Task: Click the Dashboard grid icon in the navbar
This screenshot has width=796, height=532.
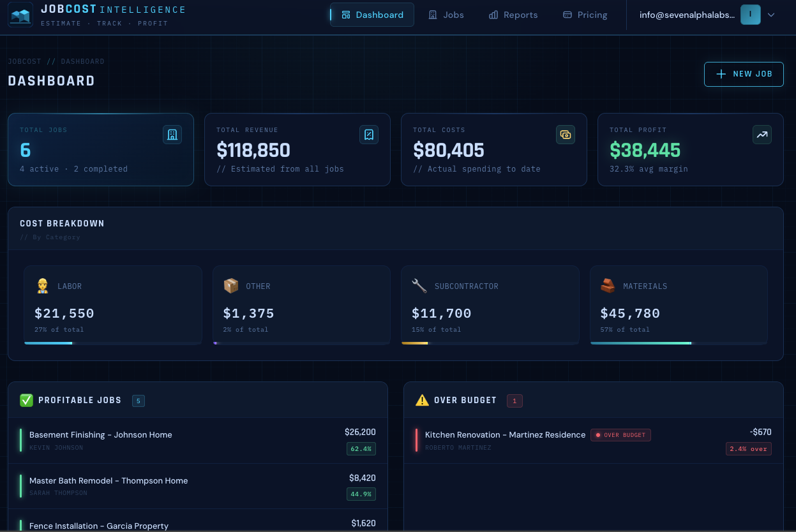Action: pyautogui.click(x=345, y=14)
